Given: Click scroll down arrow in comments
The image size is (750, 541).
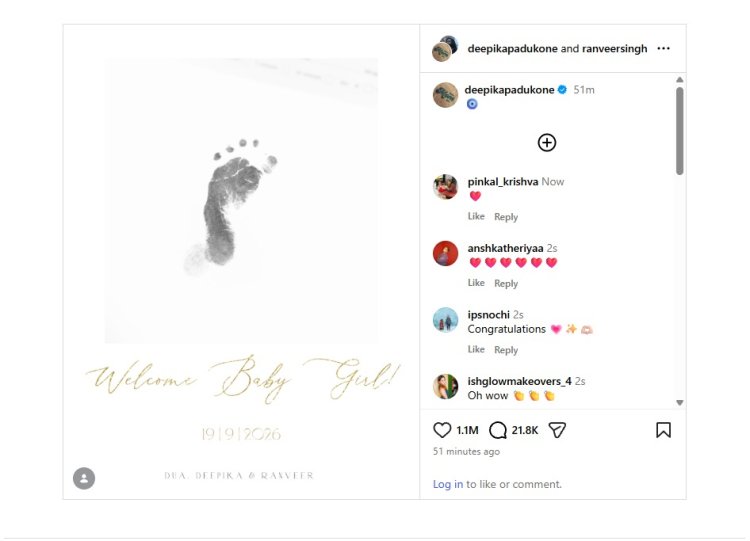Looking at the screenshot, I should click(x=680, y=403).
